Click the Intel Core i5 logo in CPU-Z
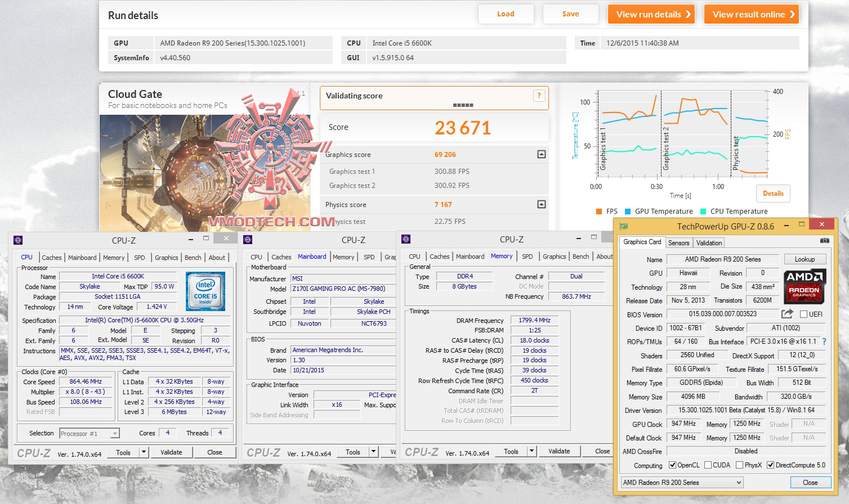The image size is (849, 504). [x=205, y=291]
